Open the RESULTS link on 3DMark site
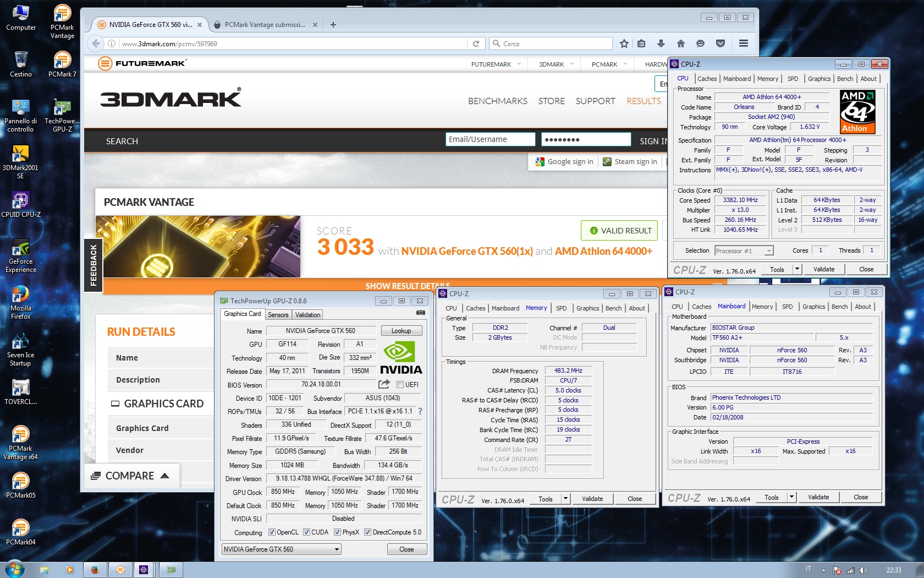 pos(643,101)
